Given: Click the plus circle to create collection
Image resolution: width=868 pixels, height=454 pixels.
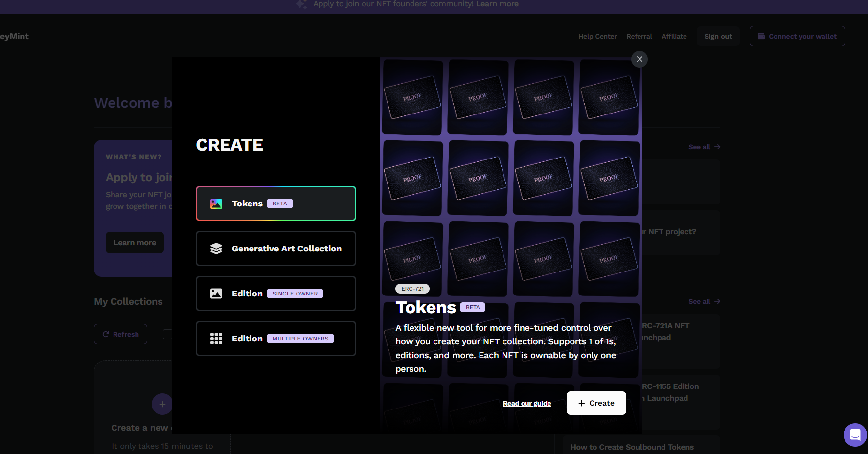Looking at the screenshot, I should [x=162, y=404].
